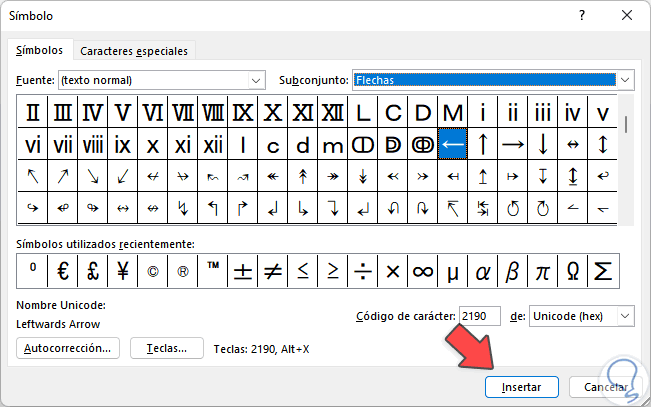Select the division sign recent symbol
651x407 pixels.
tap(362, 271)
